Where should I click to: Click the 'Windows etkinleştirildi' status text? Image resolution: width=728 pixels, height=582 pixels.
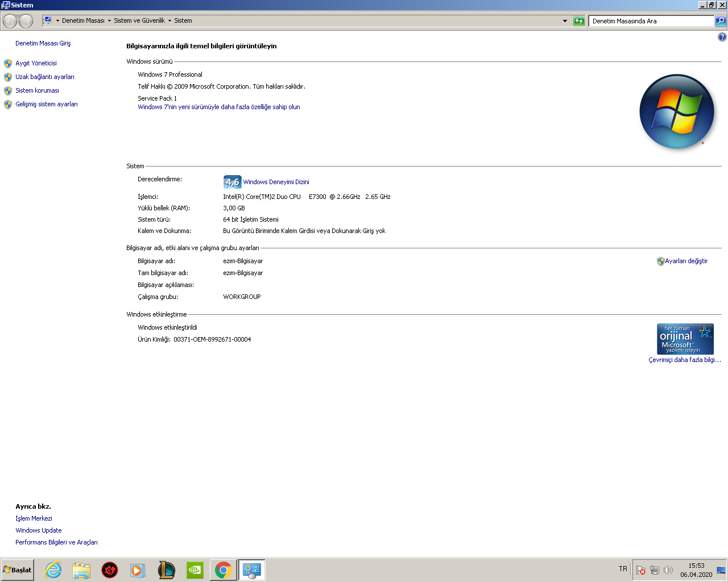(167, 327)
